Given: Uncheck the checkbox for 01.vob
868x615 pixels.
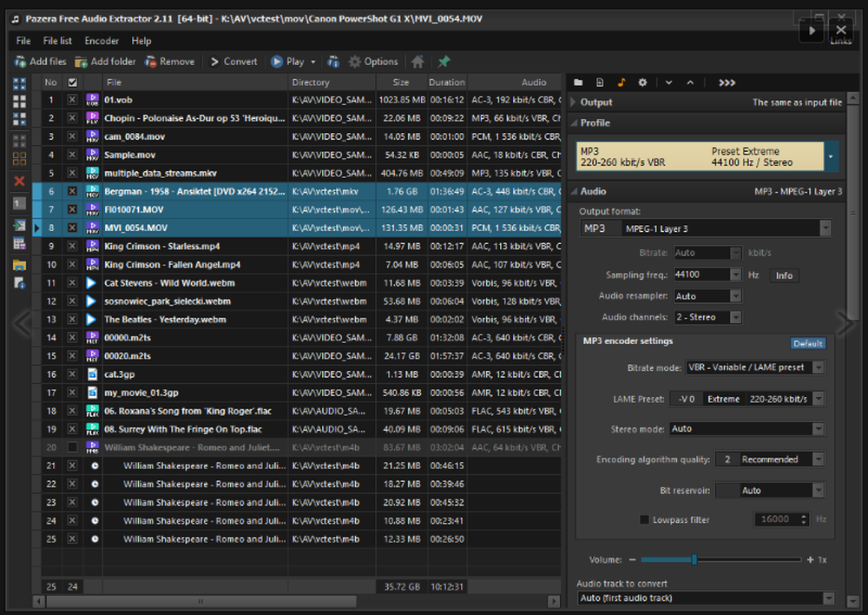Looking at the screenshot, I should pos(73,100).
